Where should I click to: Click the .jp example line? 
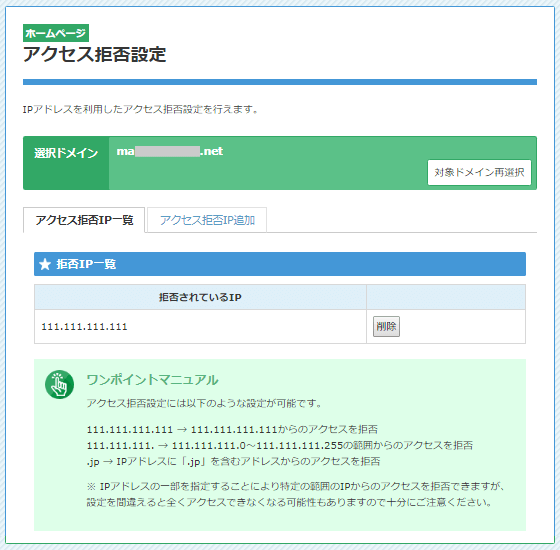(233, 461)
